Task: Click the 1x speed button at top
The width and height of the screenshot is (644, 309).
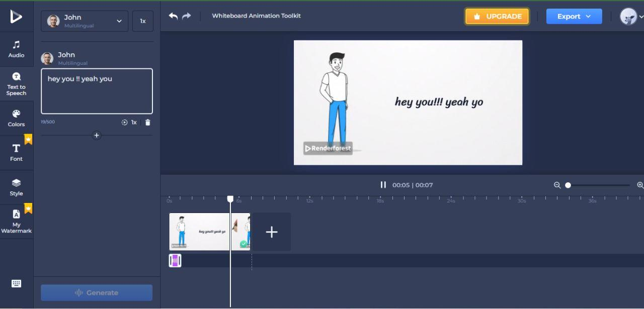Action: pos(143,21)
